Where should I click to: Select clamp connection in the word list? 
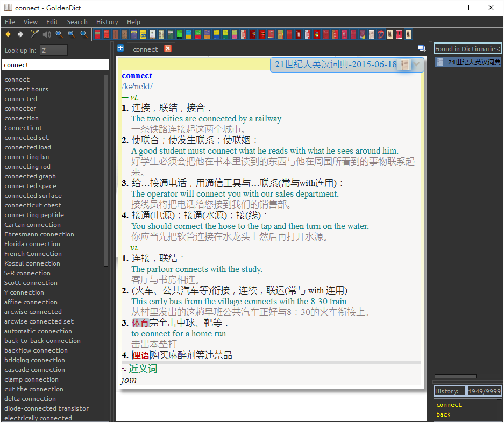click(32, 379)
